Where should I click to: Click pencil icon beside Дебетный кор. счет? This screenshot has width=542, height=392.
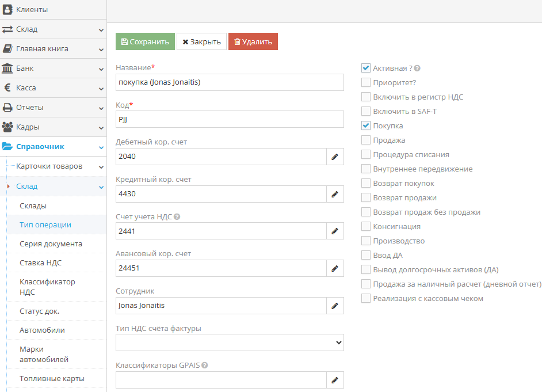[334, 157]
